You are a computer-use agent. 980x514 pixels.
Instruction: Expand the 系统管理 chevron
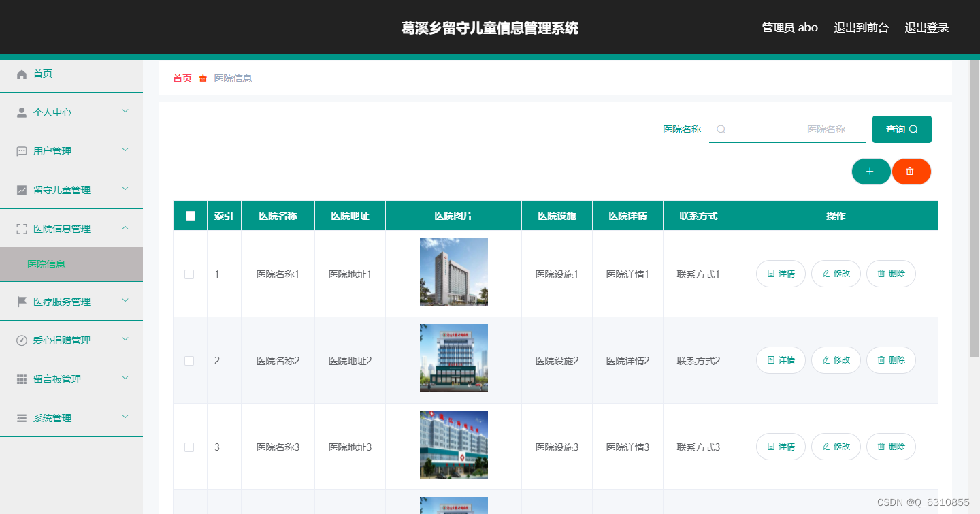[125, 417]
